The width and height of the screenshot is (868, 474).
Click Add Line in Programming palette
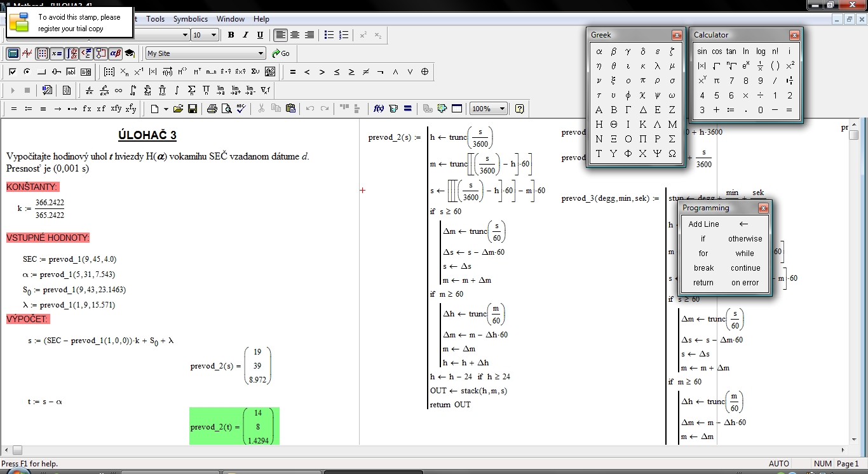703,224
